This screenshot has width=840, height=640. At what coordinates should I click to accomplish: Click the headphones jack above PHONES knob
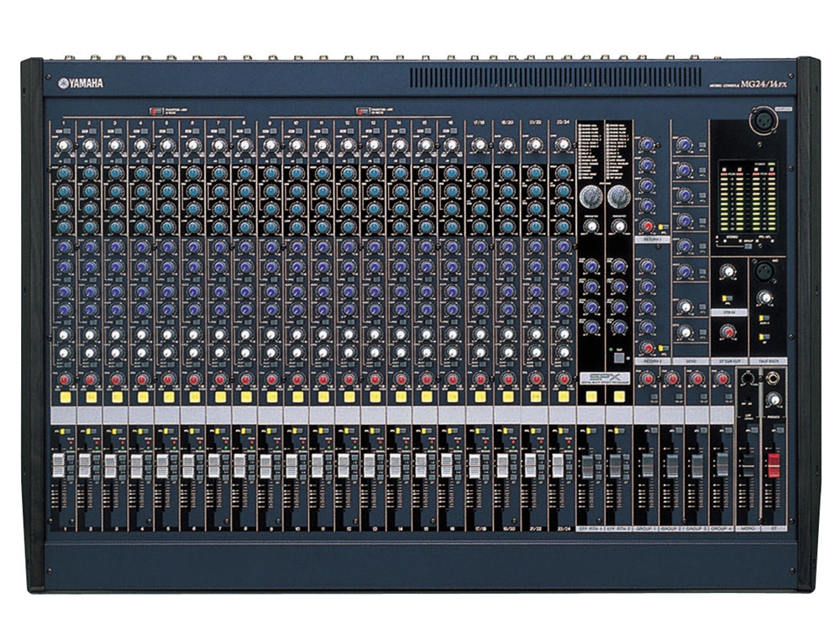click(x=774, y=378)
